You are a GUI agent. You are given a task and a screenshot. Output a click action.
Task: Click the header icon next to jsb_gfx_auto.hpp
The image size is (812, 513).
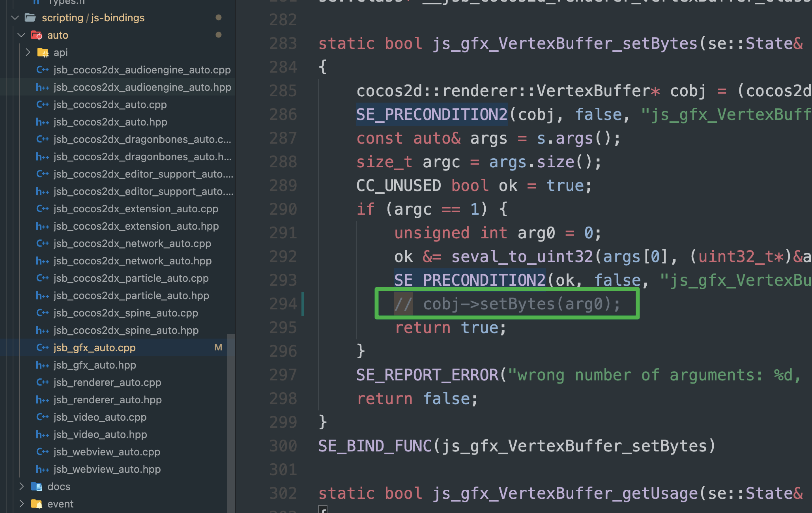click(42, 365)
